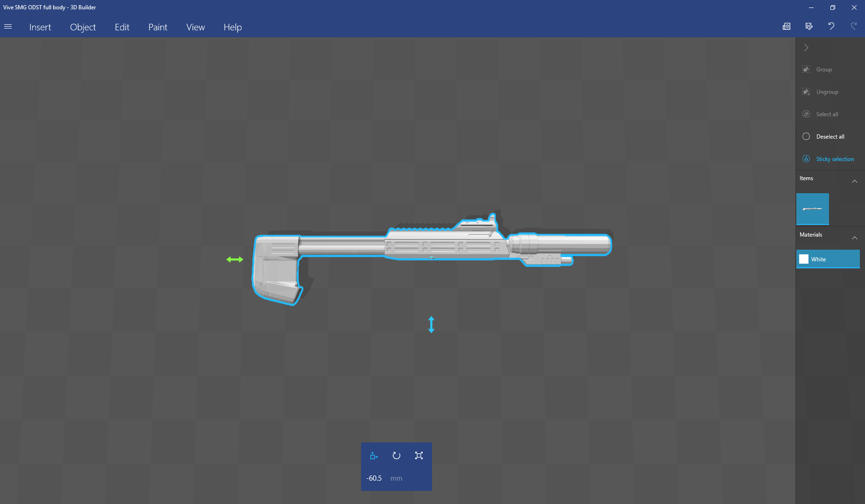The height and width of the screenshot is (504, 865).
Task: Click the Ungroup button
Action: [x=827, y=92]
